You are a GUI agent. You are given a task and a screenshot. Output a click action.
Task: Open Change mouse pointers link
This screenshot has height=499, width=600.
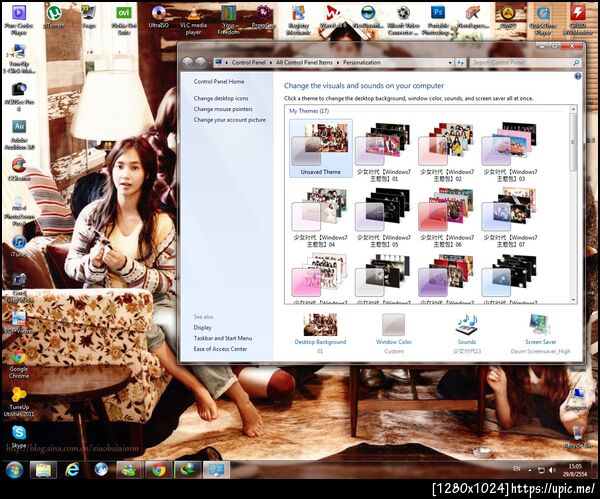click(223, 109)
